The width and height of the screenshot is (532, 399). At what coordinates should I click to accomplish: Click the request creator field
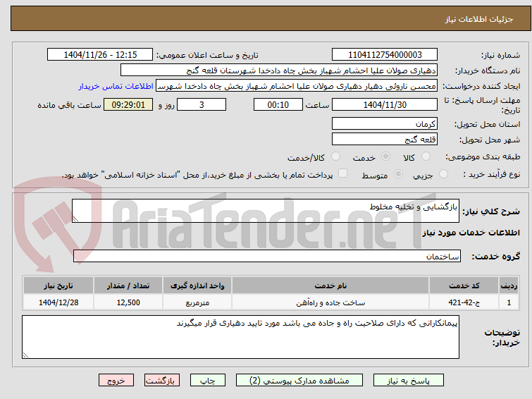click(x=297, y=86)
